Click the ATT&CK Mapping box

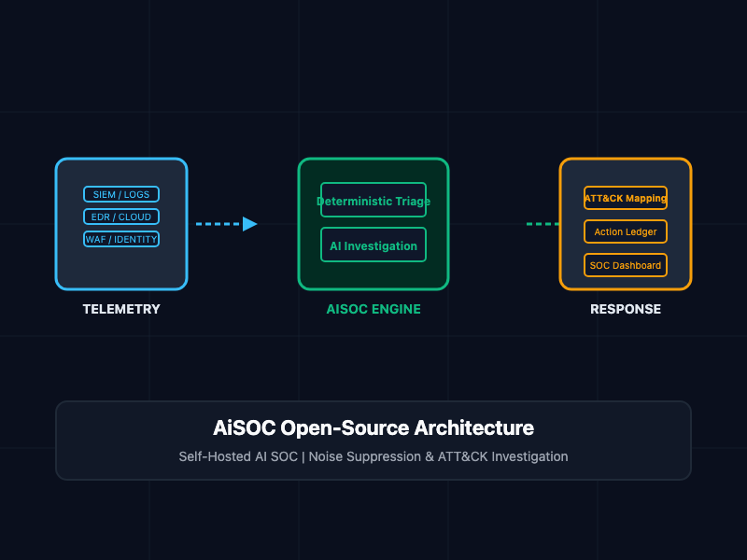click(626, 198)
